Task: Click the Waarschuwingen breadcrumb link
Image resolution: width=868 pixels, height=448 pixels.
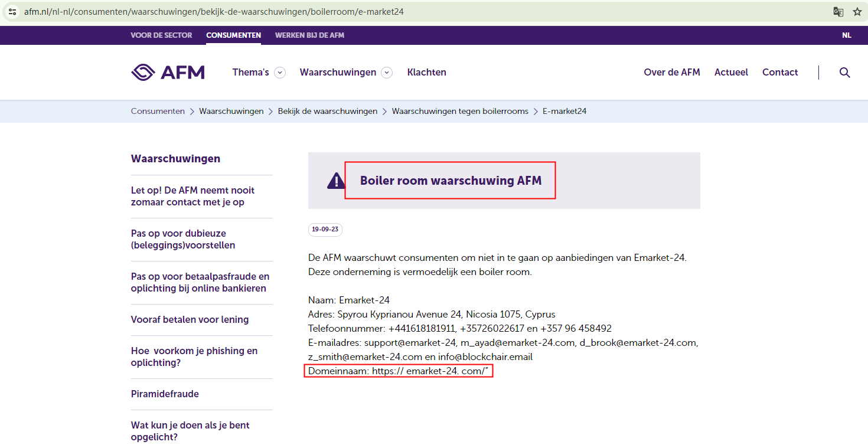Action: (231, 111)
